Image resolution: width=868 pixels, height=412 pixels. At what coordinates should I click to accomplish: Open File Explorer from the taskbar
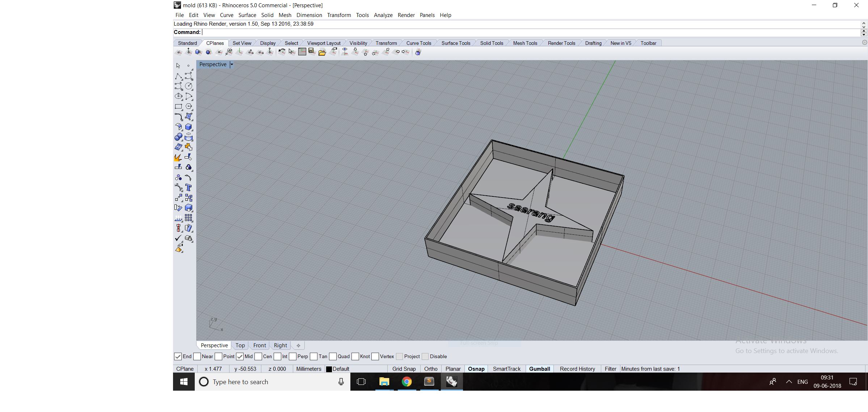tap(384, 382)
